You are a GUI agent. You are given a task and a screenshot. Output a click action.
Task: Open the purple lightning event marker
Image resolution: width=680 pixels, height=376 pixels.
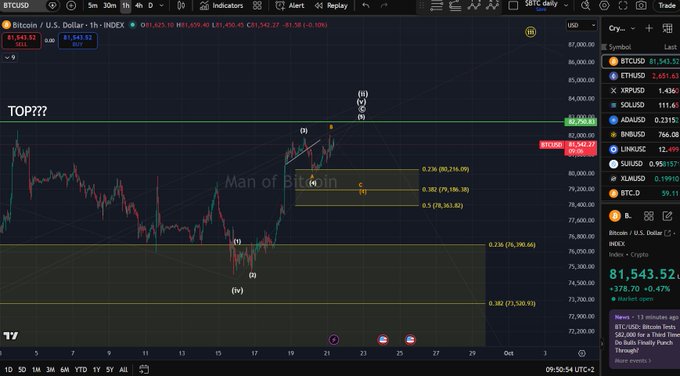pos(333,340)
